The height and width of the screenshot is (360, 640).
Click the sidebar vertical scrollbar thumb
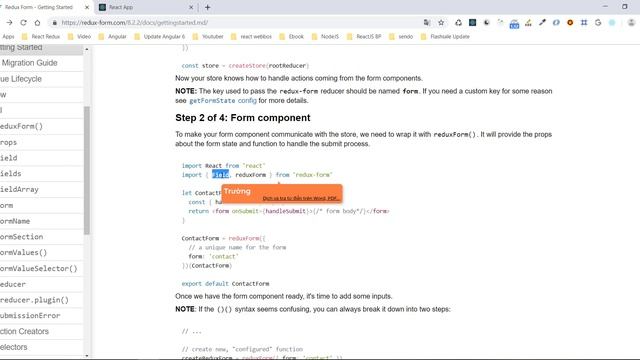[x=87, y=170]
